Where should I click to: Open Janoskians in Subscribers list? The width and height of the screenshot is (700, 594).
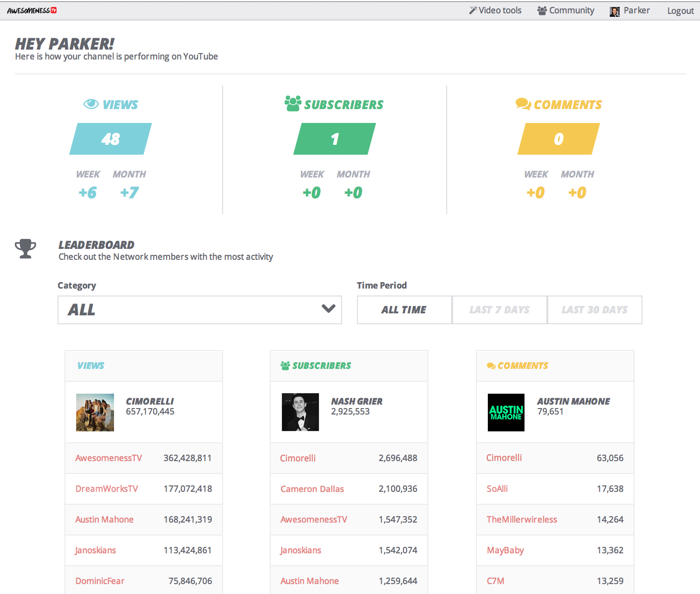pyautogui.click(x=301, y=550)
